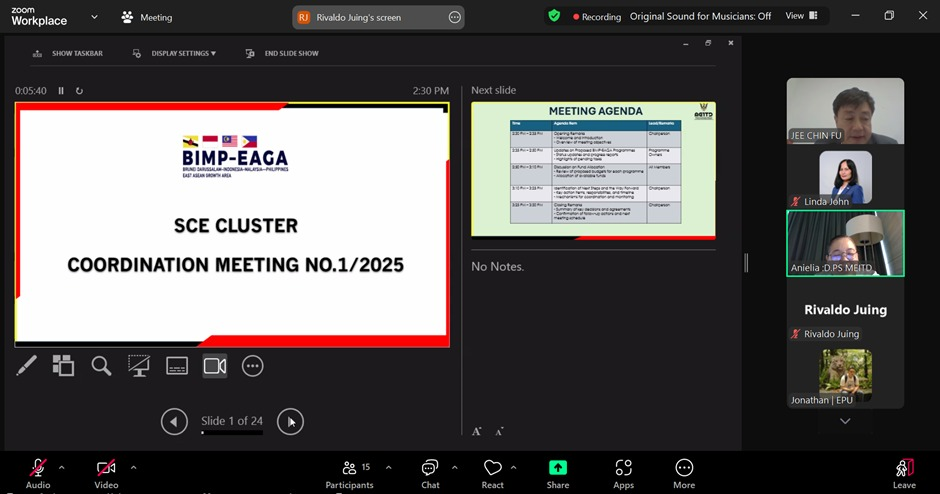This screenshot has height=494, width=940.
Task: Click the 2:30 PM clock text
Action: tap(430, 91)
